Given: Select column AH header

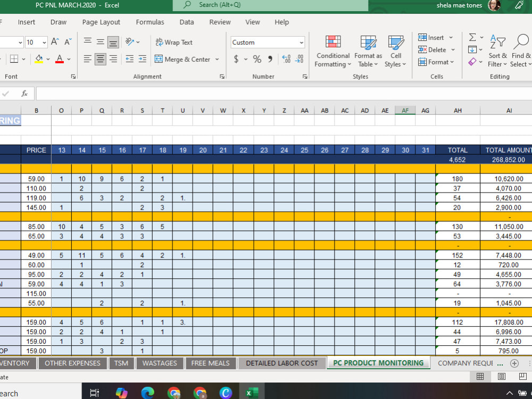Looking at the screenshot, I should (x=458, y=110).
